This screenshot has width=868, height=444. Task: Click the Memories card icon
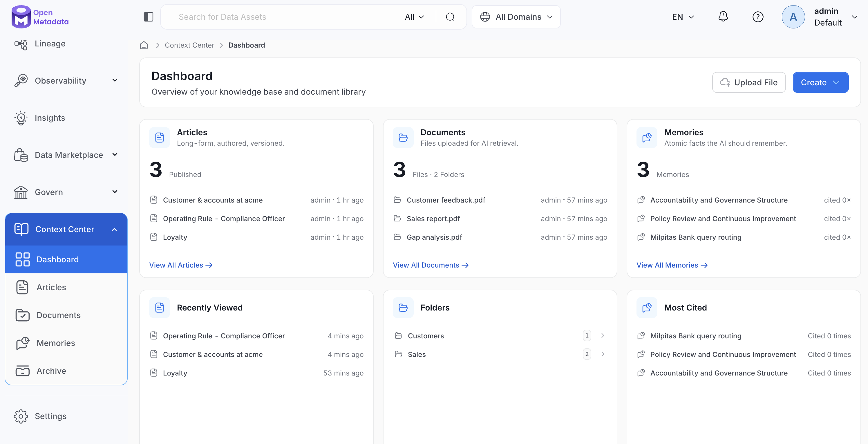(647, 138)
